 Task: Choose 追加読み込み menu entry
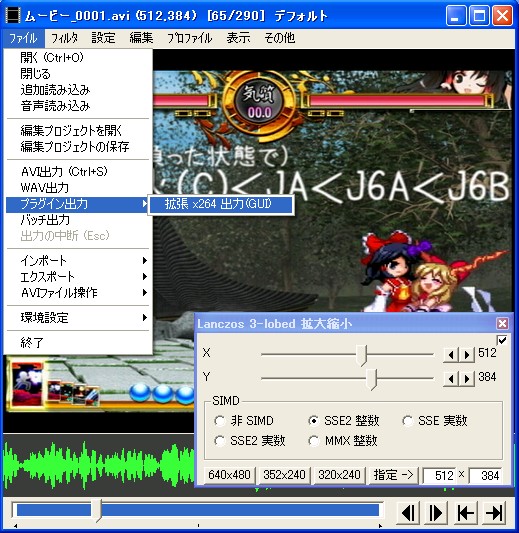coord(77,90)
